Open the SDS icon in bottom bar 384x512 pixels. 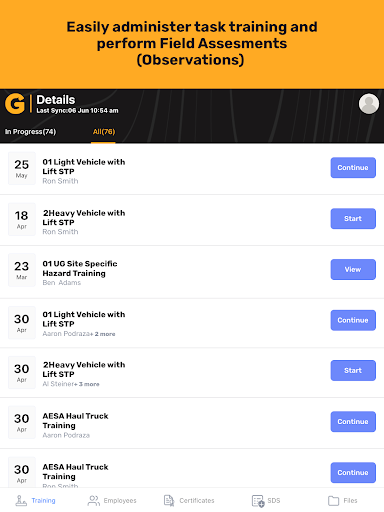click(258, 501)
